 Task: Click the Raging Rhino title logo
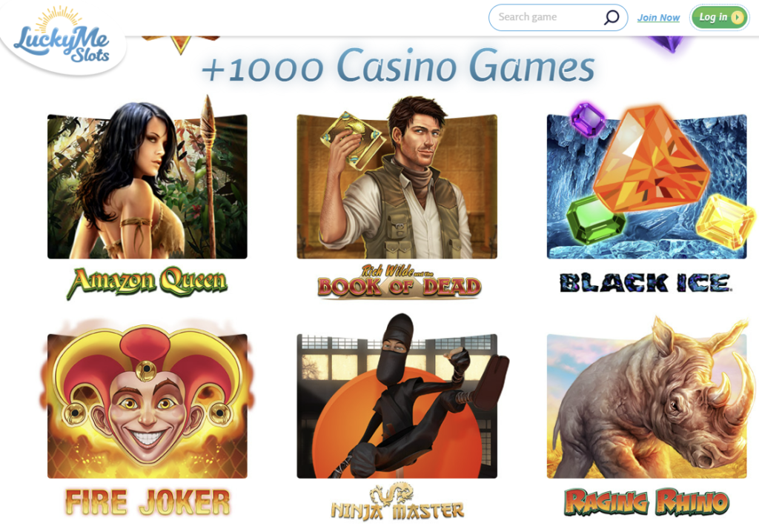(x=646, y=502)
